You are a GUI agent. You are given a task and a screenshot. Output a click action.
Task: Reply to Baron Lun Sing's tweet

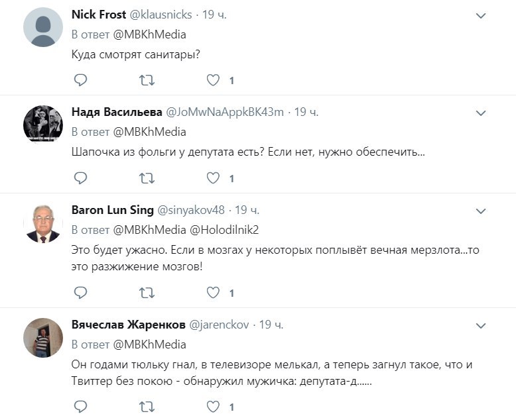80,292
